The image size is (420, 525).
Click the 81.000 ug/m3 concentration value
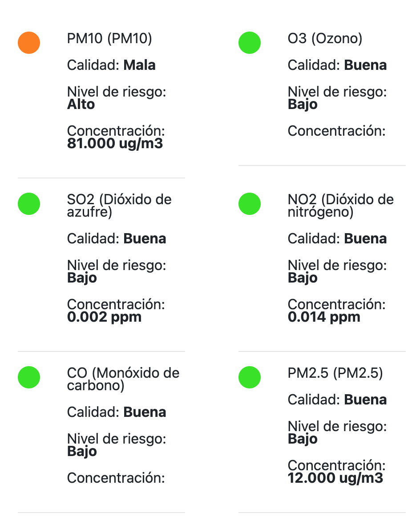[x=115, y=144]
